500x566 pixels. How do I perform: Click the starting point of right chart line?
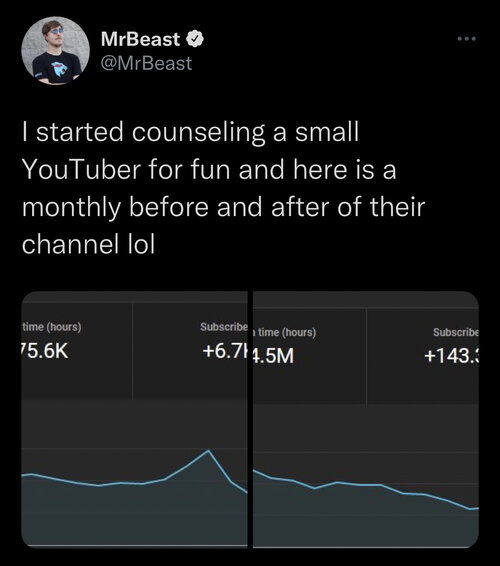coord(255,471)
